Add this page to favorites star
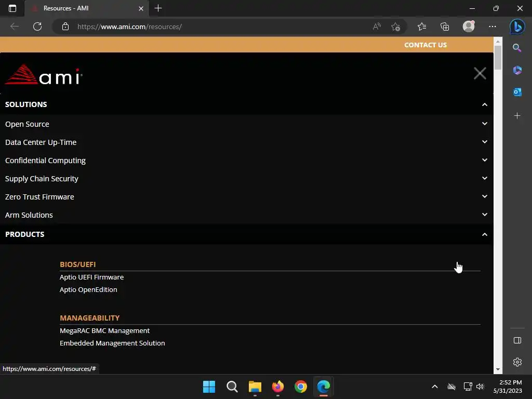Image resolution: width=532 pixels, height=399 pixels. 395,26
